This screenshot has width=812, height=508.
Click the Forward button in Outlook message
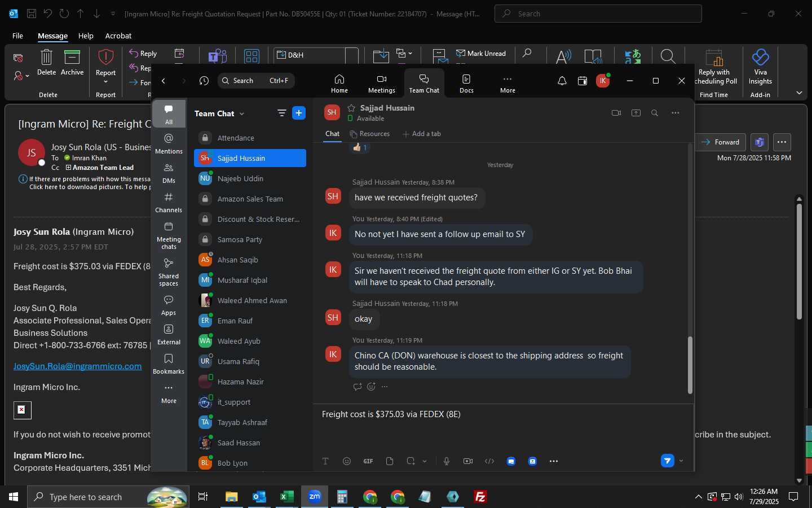point(721,142)
